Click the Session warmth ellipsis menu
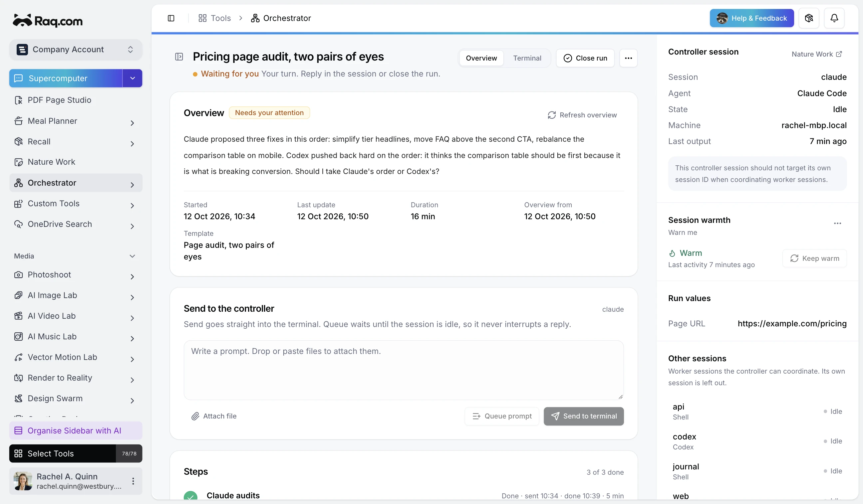 pos(838,224)
